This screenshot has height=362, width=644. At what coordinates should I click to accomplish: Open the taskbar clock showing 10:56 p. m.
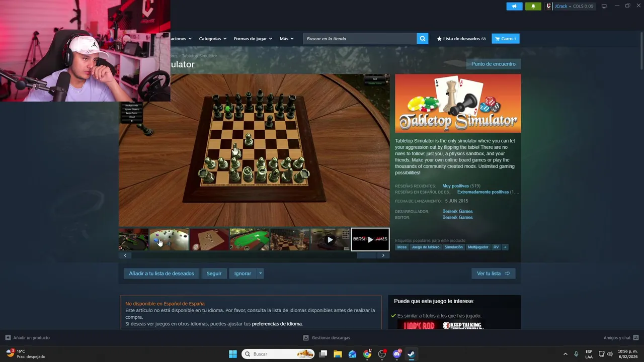627,354
